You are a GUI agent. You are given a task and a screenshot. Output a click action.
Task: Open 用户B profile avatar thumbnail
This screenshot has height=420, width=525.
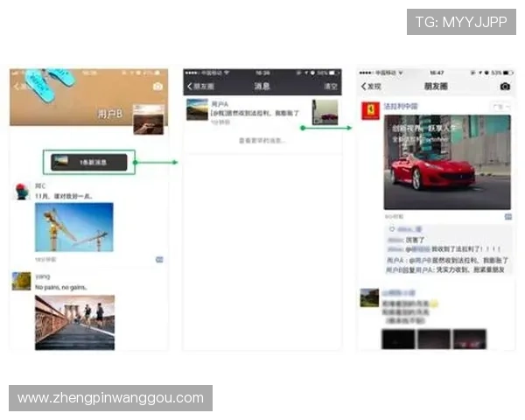[149, 120]
